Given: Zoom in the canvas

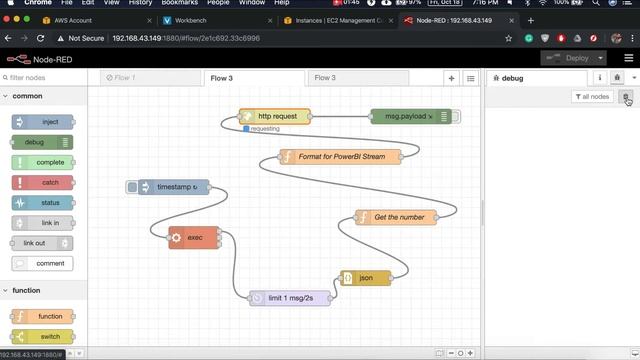Looking at the screenshot, I should tap(470, 353).
